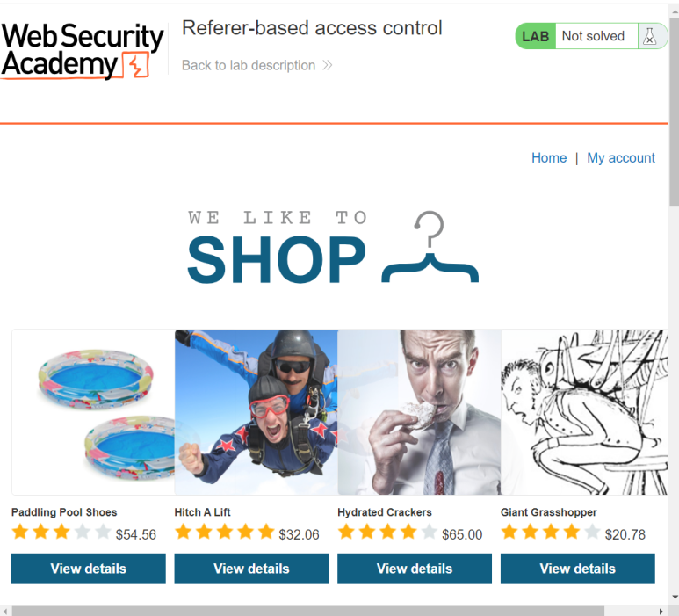Viewport: 679px width, 616px height.
Task: Click the lab flask icon
Action: point(649,36)
